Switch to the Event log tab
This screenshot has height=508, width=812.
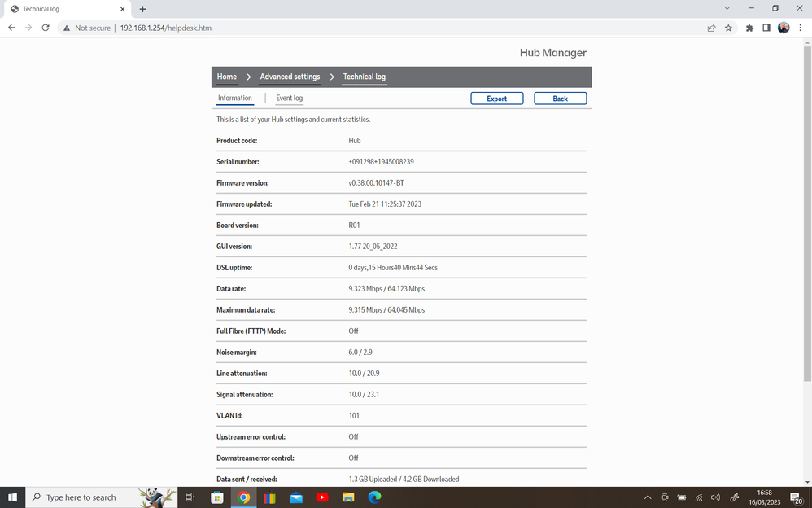pyautogui.click(x=289, y=99)
